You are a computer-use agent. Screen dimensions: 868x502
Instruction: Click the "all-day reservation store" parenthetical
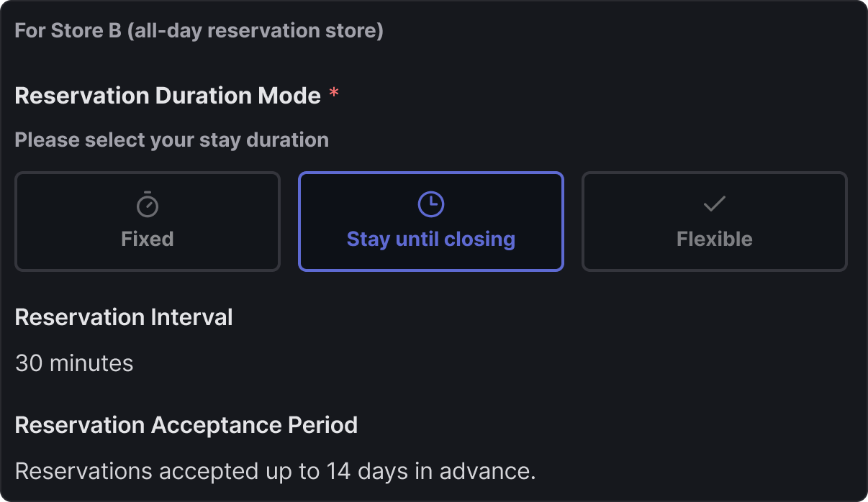[x=255, y=32]
